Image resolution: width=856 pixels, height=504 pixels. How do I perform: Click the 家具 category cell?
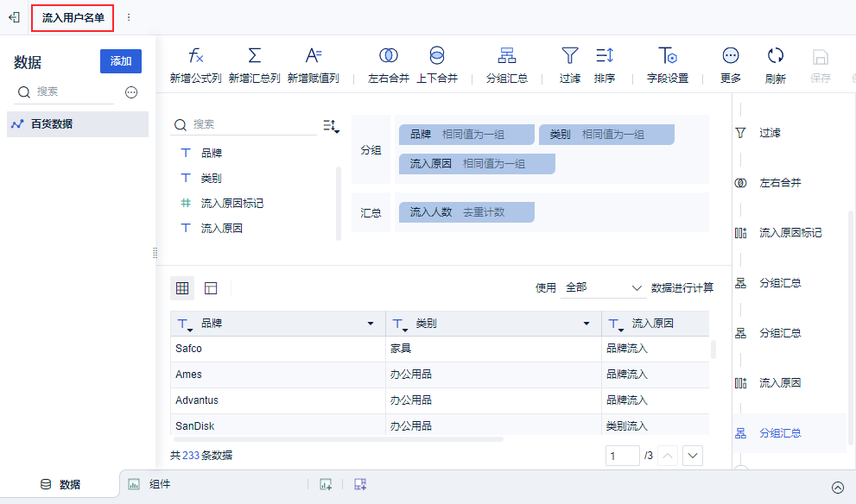(493, 349)
